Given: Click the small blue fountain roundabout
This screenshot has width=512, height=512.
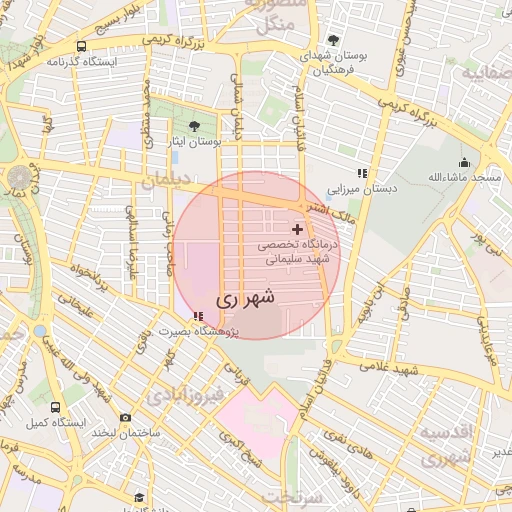Looking at the screenshot, I should pos(40,331).
